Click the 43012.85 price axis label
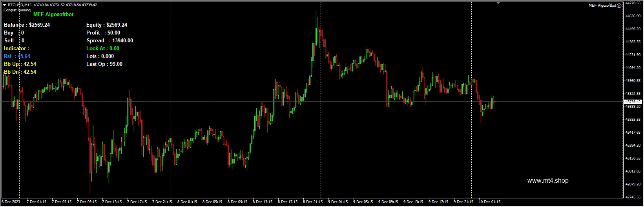This screenshot has width=644, height=207. (633, 171)
